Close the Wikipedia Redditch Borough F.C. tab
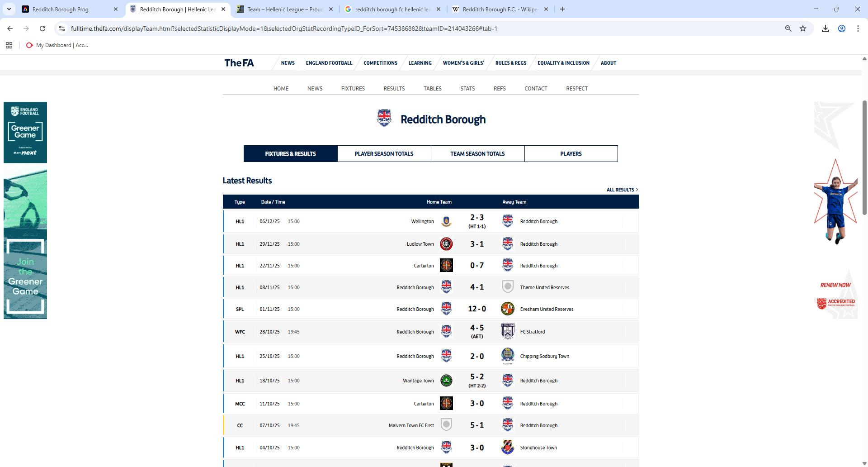This screenshot has height=467, width=868. 546,9
